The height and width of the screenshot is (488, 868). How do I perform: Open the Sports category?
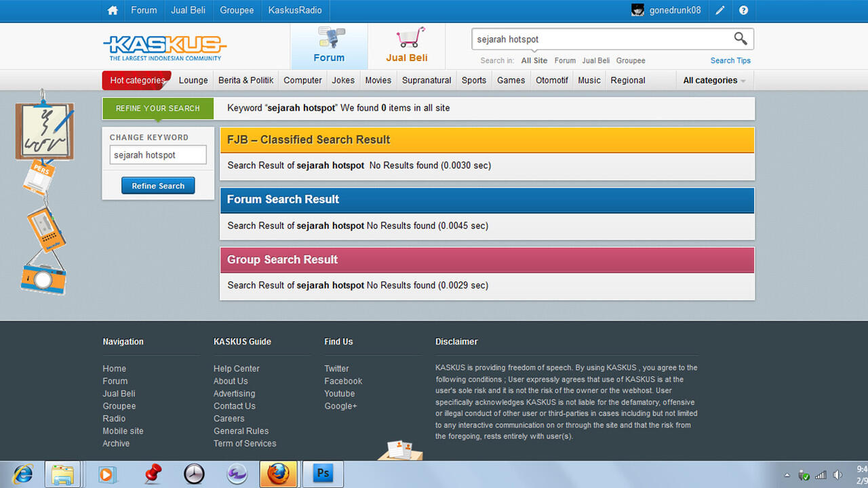click(x=474, y=80)
